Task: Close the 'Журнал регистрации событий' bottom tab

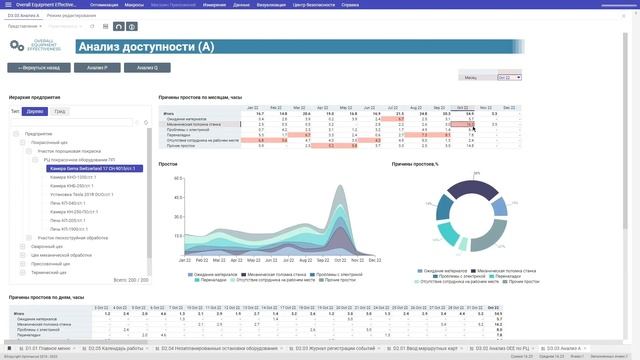Action: [x=379, y=349]
